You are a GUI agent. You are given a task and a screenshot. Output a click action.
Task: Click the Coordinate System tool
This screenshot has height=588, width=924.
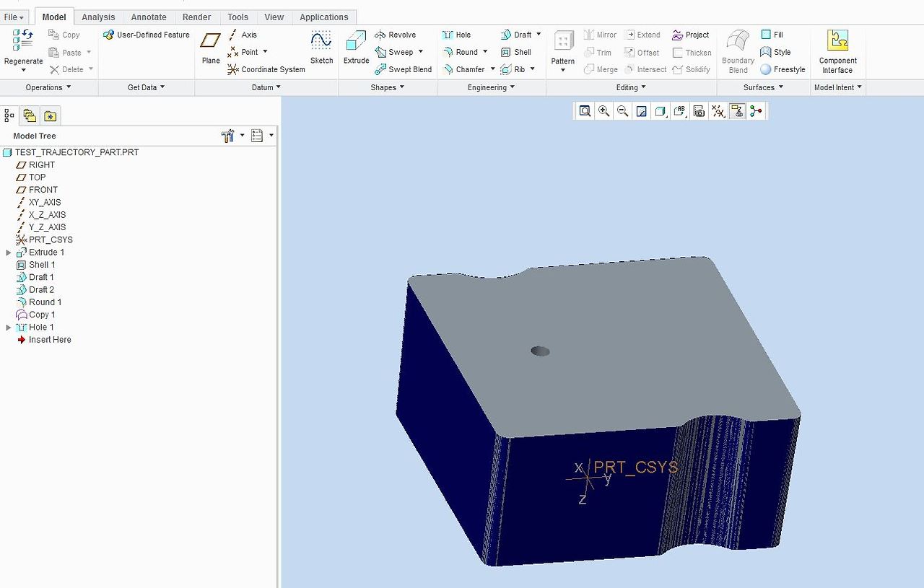(266, 69)
